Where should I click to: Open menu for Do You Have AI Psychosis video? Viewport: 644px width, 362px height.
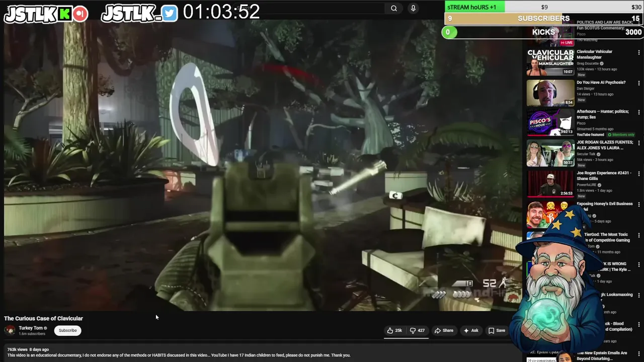pos(639,83)
